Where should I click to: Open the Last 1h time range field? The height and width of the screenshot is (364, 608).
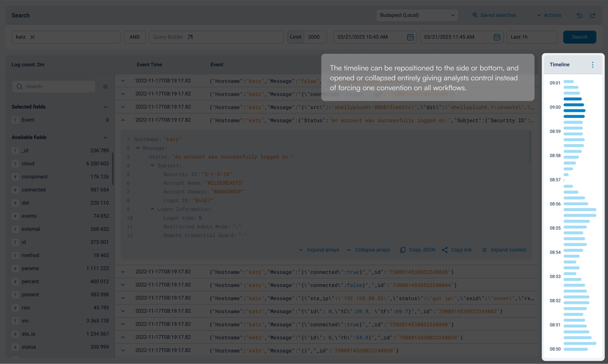pyautogui.click(x=532, y=37)
